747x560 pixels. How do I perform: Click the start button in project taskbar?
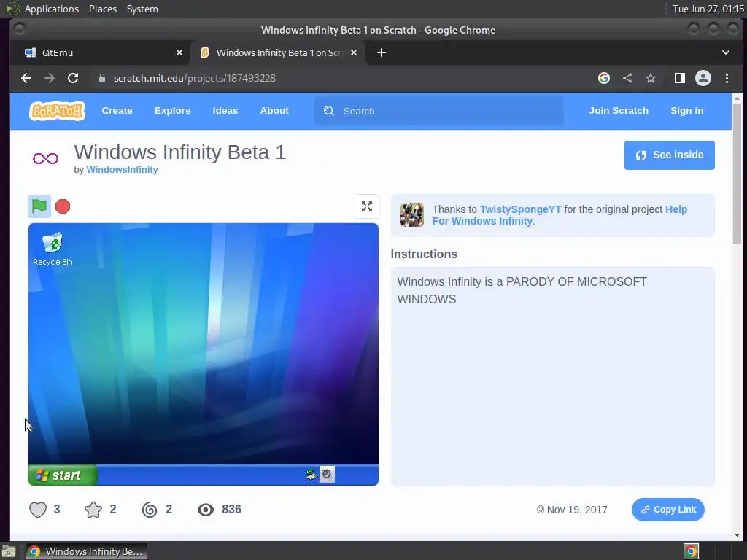63,475
